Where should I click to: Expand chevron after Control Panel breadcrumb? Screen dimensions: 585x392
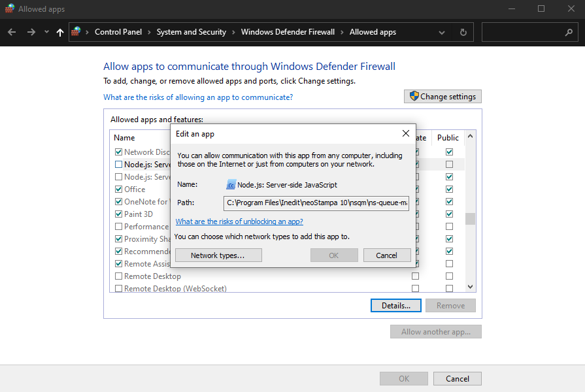(x=149, y=33)
